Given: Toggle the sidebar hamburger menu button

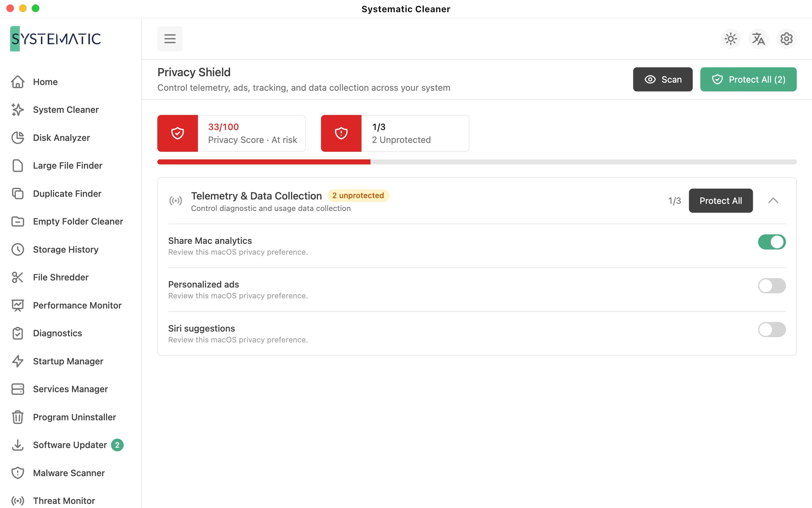Looking at the screenshot, I should (x=170, y=39).
